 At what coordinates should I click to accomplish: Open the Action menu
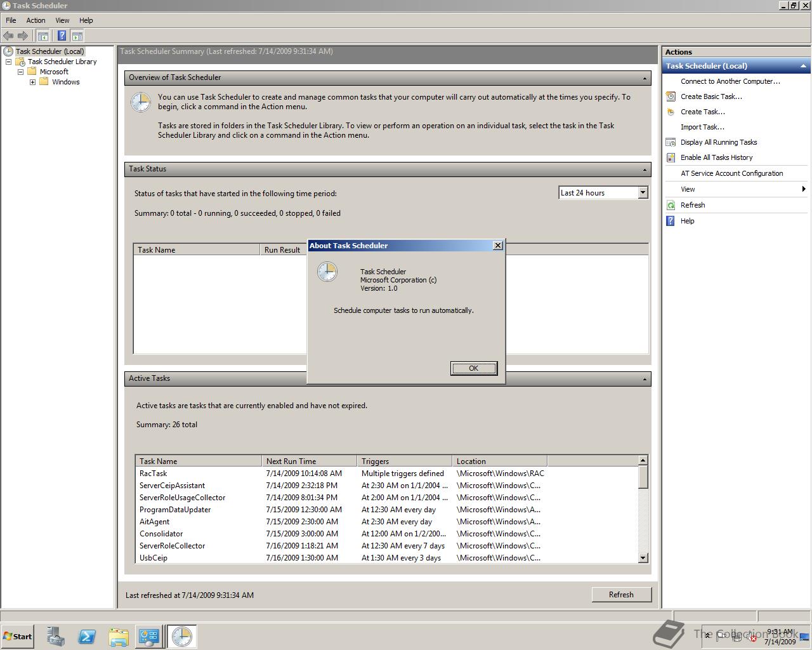coord(36,20)
